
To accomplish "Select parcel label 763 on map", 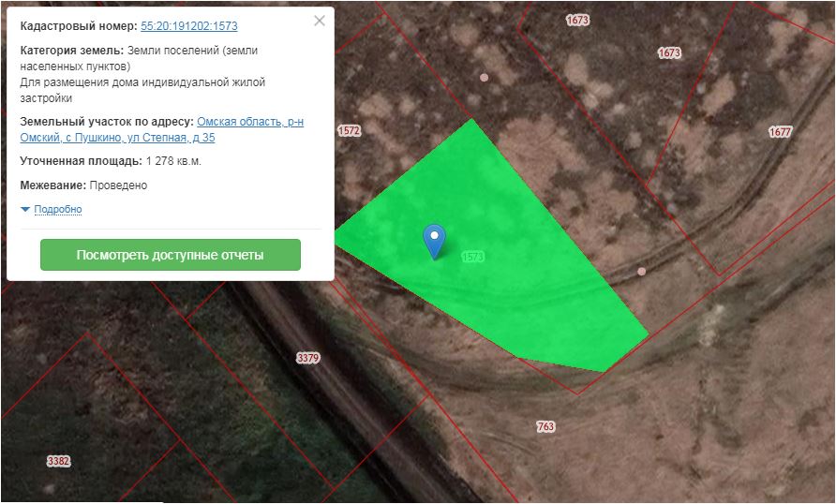I will (x=545, y=426).
